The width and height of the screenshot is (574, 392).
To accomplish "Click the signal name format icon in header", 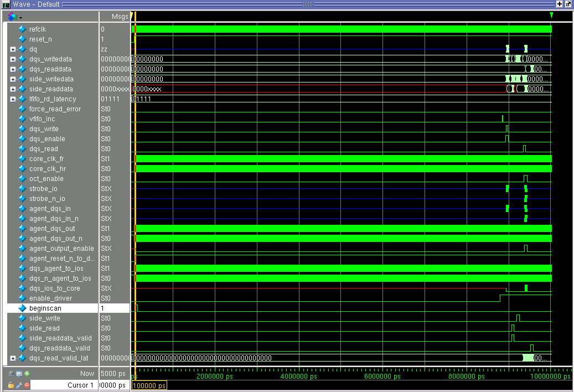I will click(x=13, y=17).
